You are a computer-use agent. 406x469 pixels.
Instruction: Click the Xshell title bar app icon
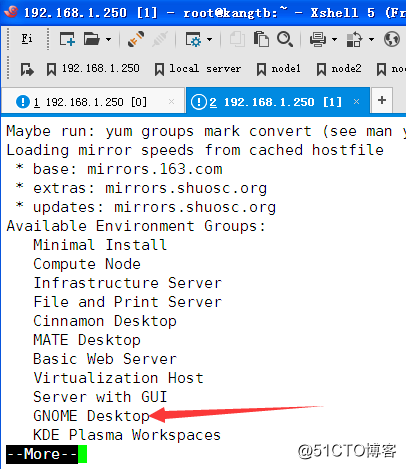click(x=11, y=12)
